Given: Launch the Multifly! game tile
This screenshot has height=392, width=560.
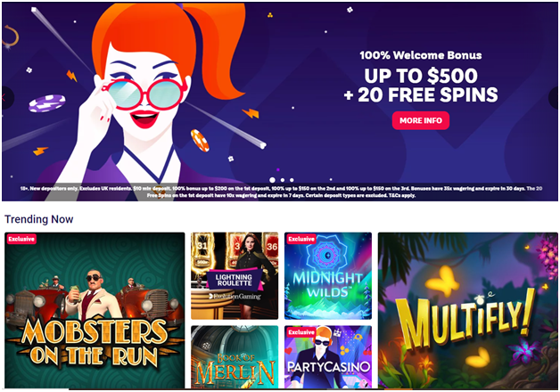Looking at the screenshot, I should [468, 310].
